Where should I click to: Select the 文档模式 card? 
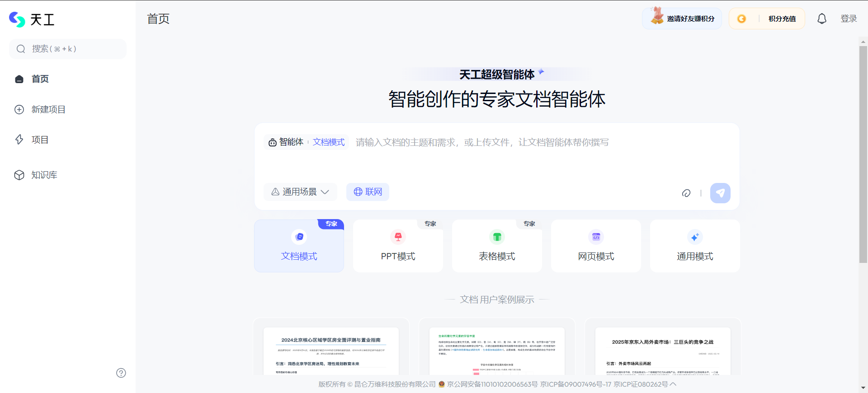point(299,246)
